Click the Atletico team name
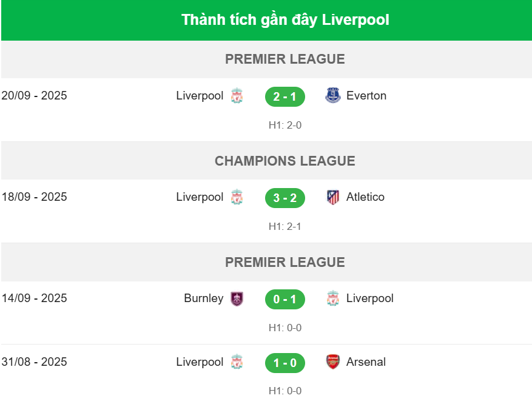The height and width of the screenshot is (404, 532). point(365,197)
